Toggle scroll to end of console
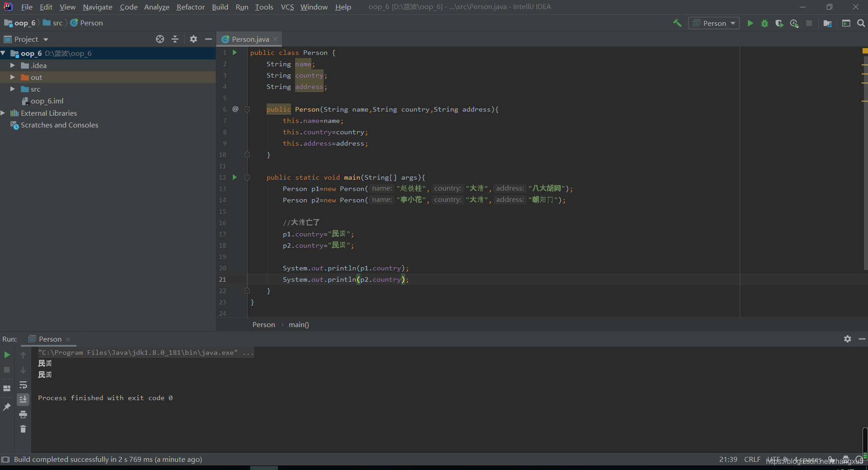This screenshot has height=470, width=868. (x=23, y=399)
